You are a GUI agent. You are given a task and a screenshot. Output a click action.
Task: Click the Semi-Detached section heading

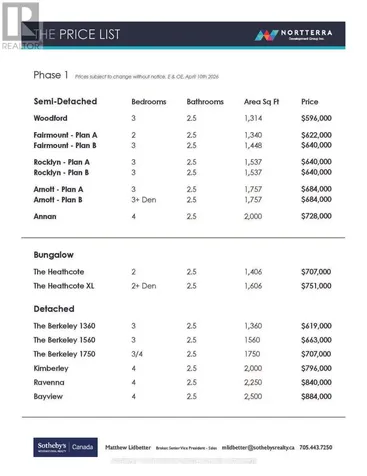click(65, 101)
